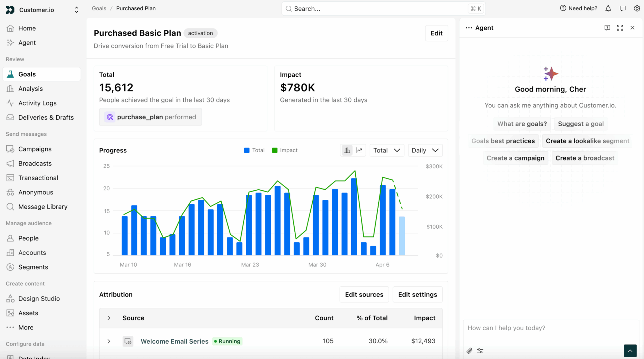Viewport: 644px width, 359px height.
Task: Switch chart to line view icon
Action: pos(359,150)
